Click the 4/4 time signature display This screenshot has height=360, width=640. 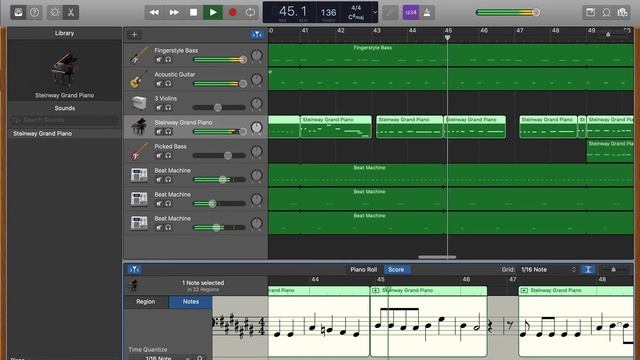point(356,8)
